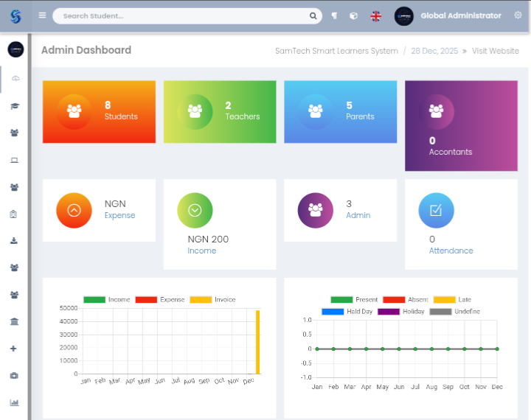Open the laptop sidebar icon
Viewport: 531px width, 420px height.
[14, 160]
